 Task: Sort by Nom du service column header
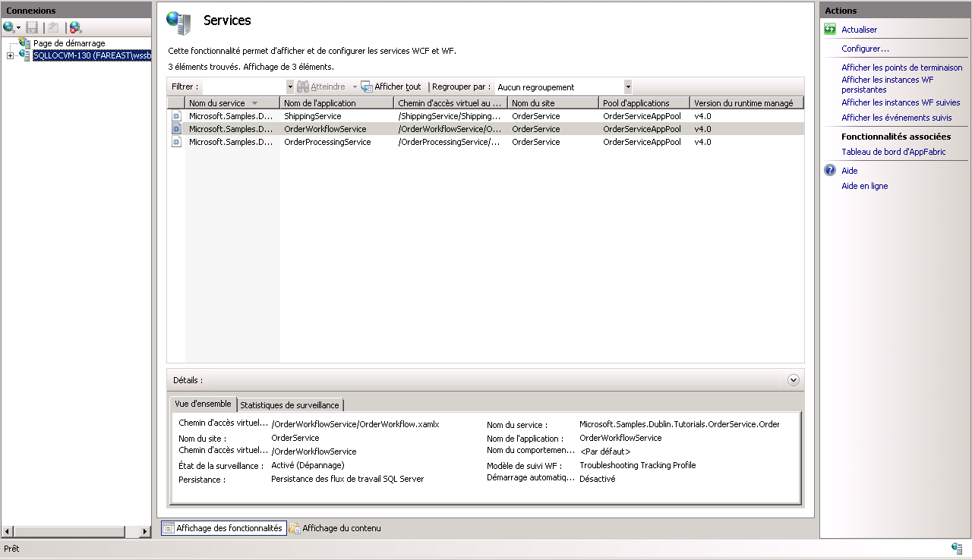click(232, 103)
